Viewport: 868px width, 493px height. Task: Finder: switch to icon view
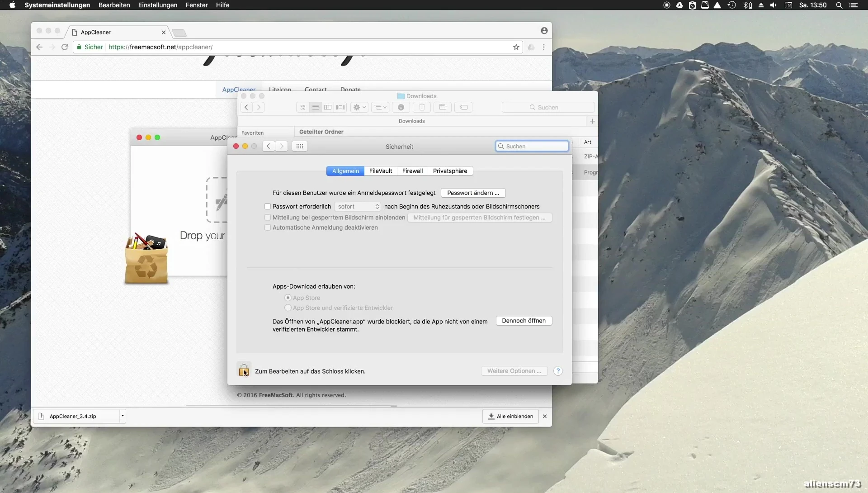(303, 107)
